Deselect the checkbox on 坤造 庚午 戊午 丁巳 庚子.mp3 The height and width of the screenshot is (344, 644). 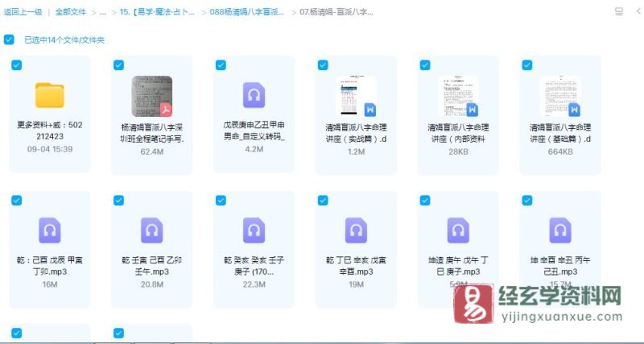pos(425,200)
